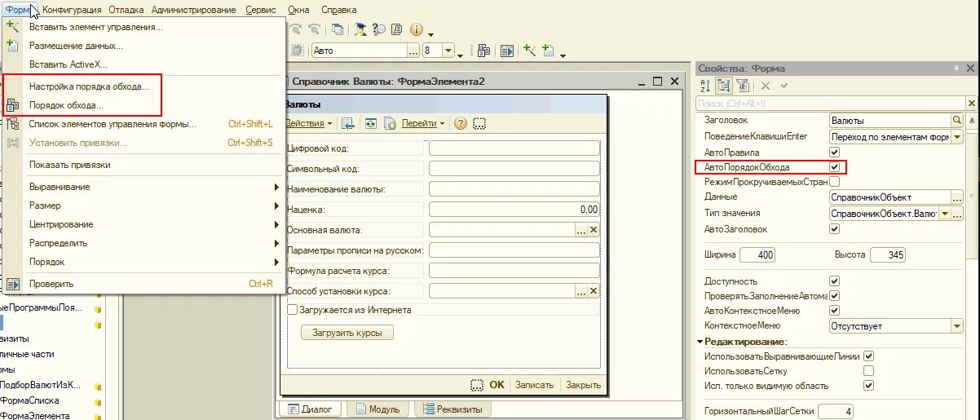Click the insert control wand icon
980x420 pixels.
point(529,50)
